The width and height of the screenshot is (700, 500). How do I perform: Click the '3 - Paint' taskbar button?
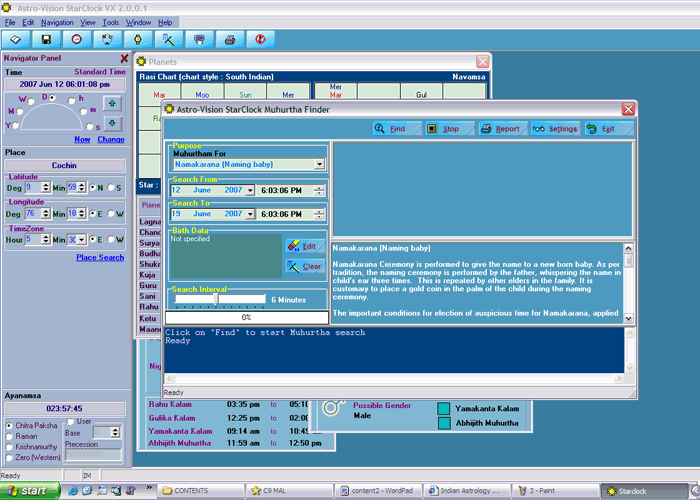point(555,491)
